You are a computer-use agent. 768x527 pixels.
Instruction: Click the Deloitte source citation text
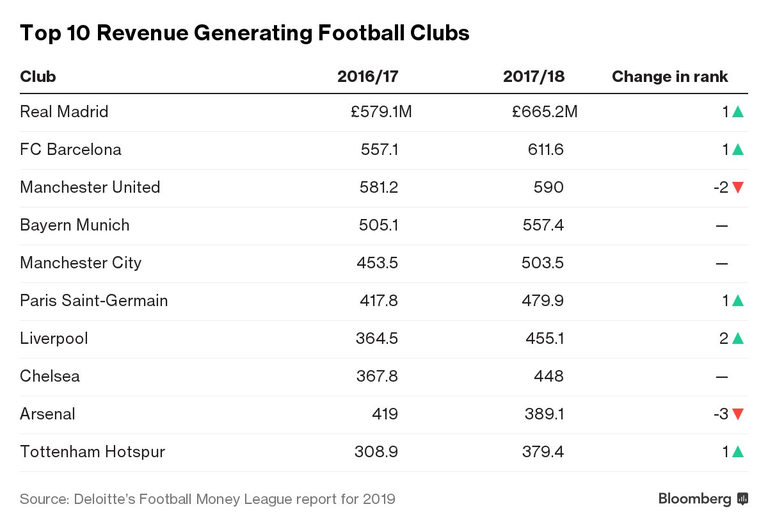208,499
